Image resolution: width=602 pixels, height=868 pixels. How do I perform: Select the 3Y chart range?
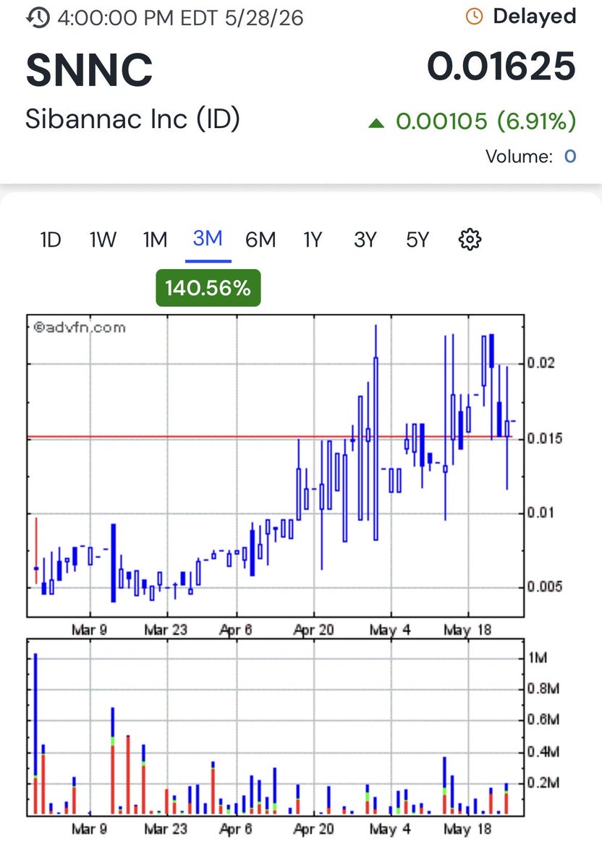click(x=365, y=239)
